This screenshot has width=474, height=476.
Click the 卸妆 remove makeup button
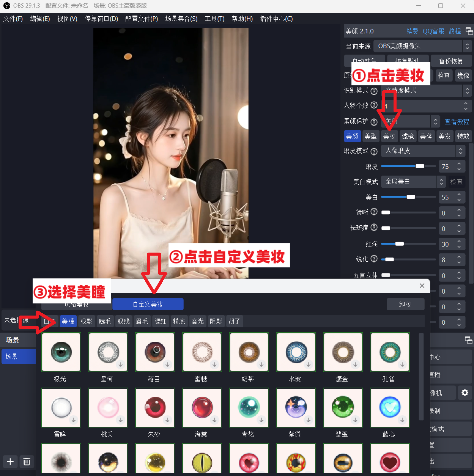[x=405, y=304]
